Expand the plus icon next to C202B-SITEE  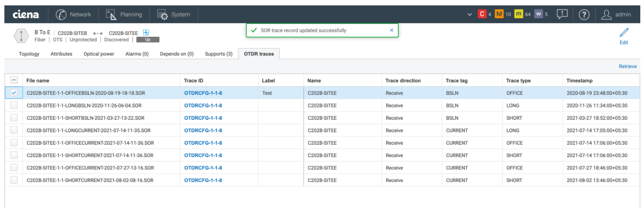(146, 33)
